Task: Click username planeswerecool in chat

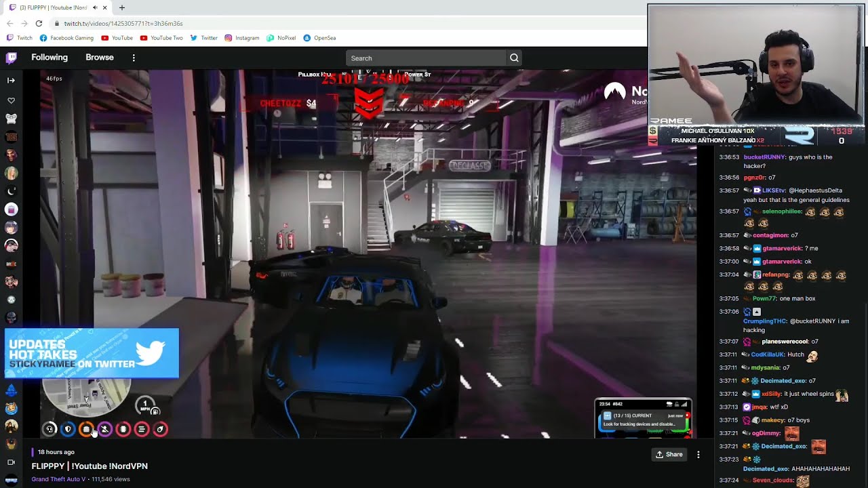Action: (785, 342)
